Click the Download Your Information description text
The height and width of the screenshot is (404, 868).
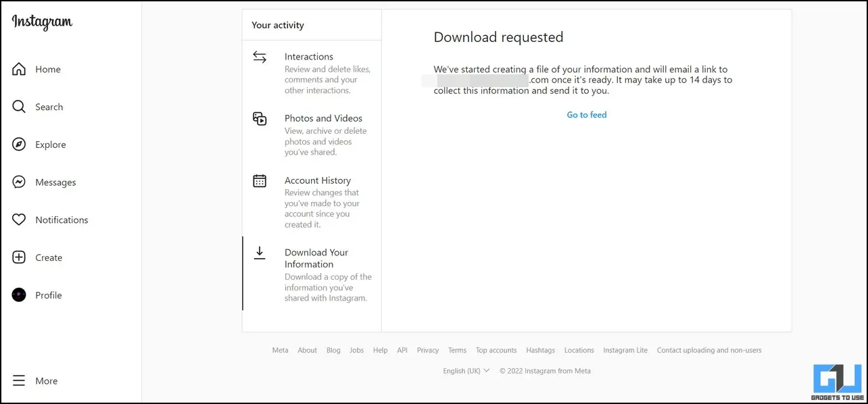[328, 287]
